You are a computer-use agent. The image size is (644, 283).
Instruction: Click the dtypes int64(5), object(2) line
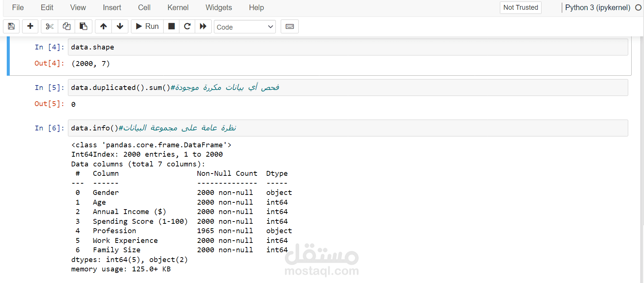[129, 260]
